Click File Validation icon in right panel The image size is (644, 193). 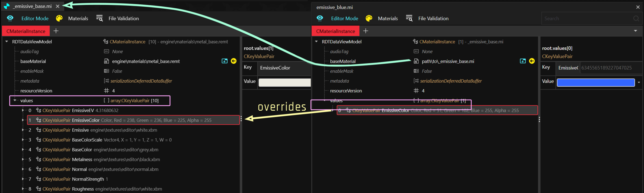(x=409, y=18)
